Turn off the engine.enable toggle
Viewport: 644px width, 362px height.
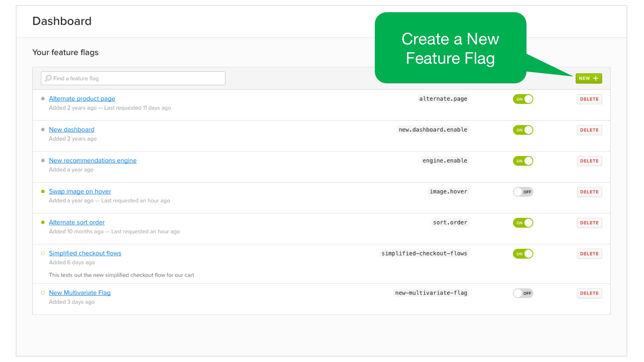[523, 161]
